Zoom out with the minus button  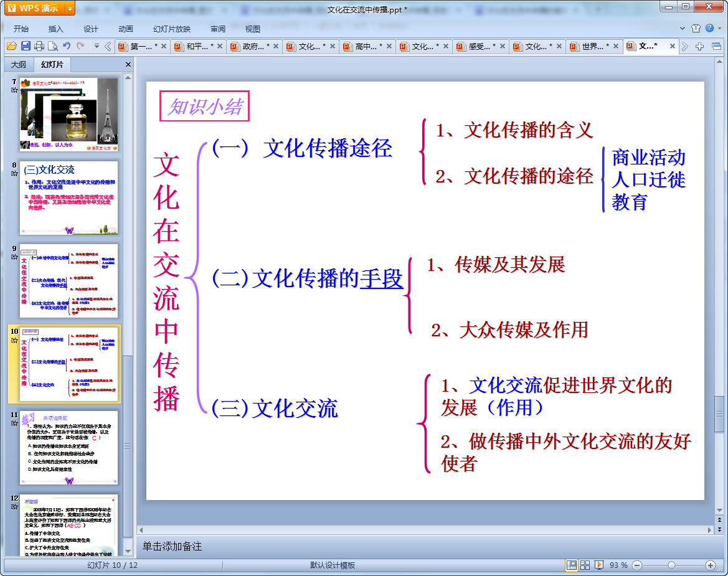click(x=638, y=565)
